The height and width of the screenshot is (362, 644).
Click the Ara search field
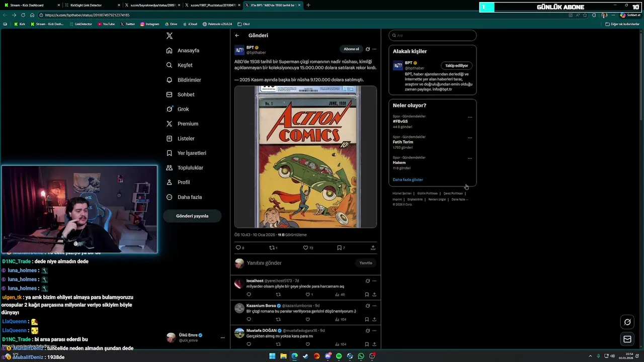(x=433, y=35)
